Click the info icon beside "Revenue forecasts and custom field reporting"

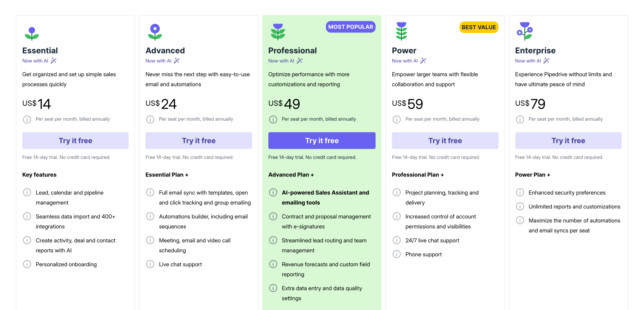coord(273,264)
